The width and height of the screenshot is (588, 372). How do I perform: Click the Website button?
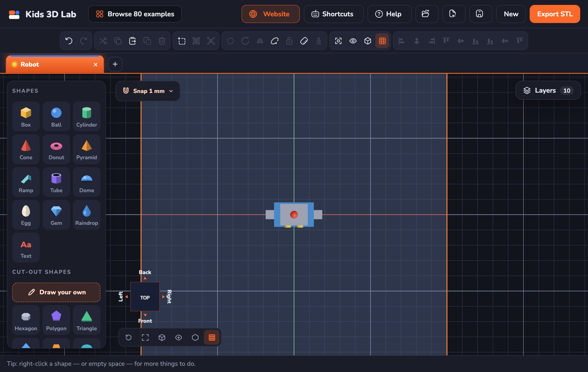[270, 14]
